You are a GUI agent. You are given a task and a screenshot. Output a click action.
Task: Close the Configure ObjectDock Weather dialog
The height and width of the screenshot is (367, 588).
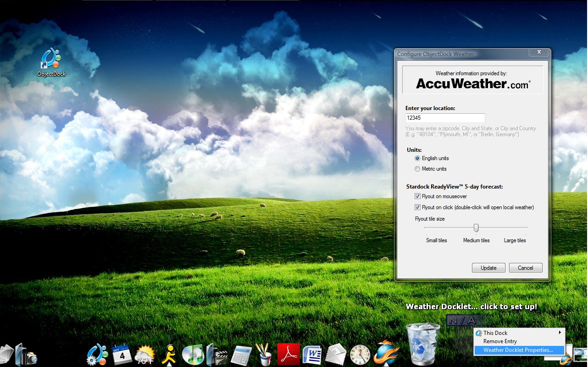tap(539, 52)
